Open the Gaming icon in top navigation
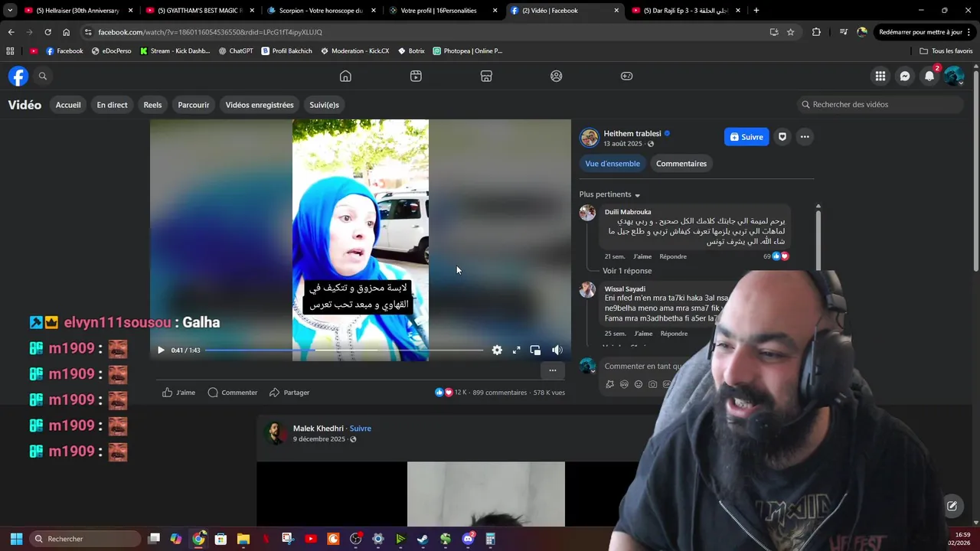The height and width of the screenshot is (551, 980). point(626,76)
